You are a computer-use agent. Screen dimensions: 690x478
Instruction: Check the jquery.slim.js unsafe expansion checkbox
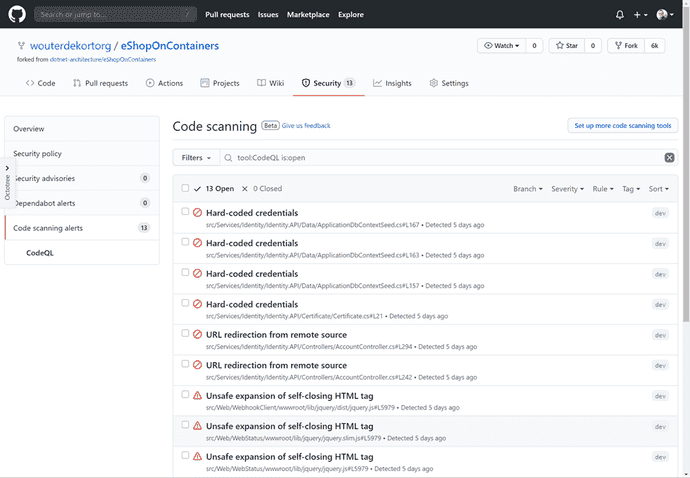[x=185, y=425]
